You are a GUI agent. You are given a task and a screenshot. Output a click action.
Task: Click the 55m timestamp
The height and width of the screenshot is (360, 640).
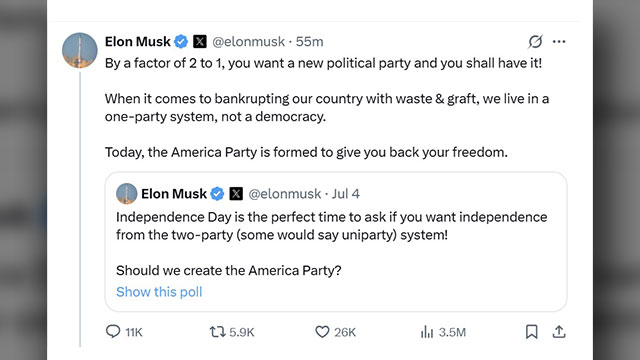[309, 42]
